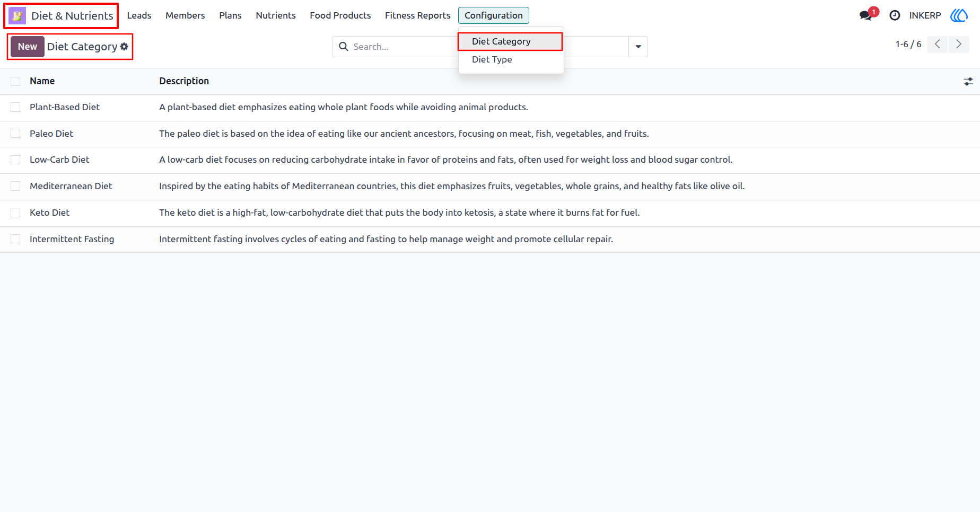Image resolution: width=980 pixels, height=512 pixels.
Task: Open the Plans menu
Action: 230,15
